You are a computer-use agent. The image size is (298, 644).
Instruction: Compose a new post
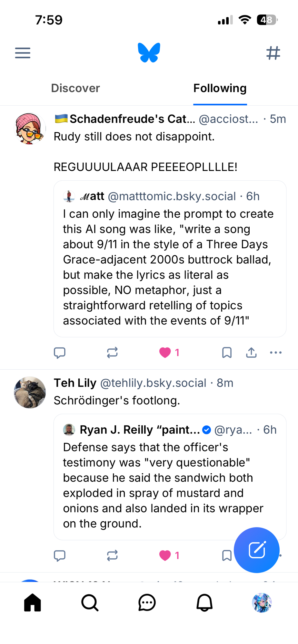[257, 550]
